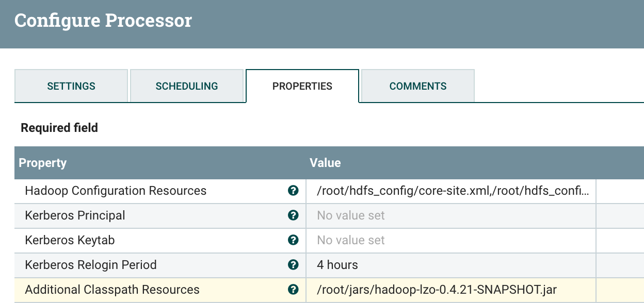Viewport: 644px width, 303px height.
Task: Edit the Hadoop Configuration Resources value
Action: pyautogui.click(x=452, y=191)
